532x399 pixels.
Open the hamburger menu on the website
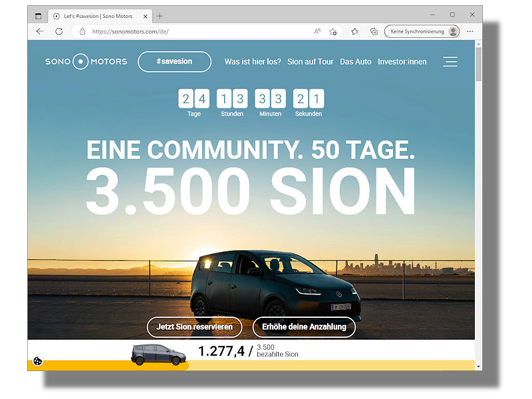click(x=450, y=62)
